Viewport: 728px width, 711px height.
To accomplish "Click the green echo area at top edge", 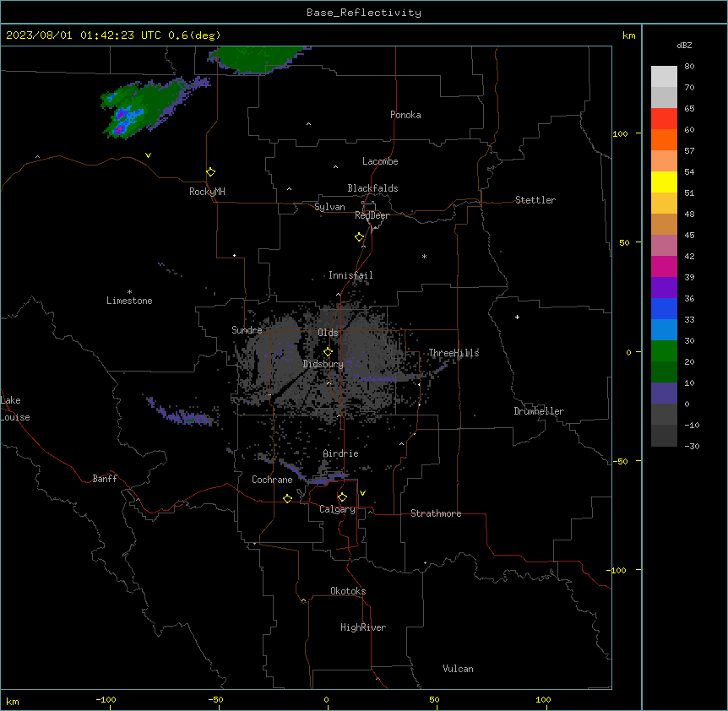I will pyautogui.click(x=258, y=58).
